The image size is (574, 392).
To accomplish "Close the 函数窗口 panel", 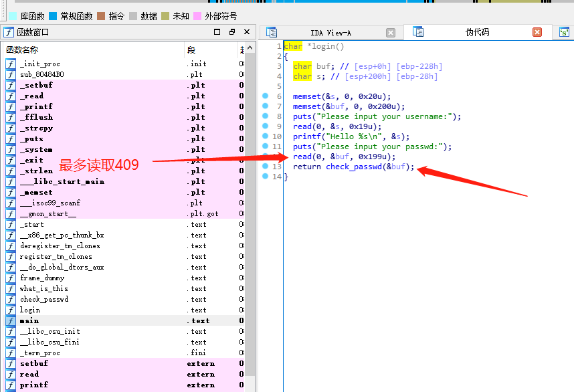I will tap(247, 32).
